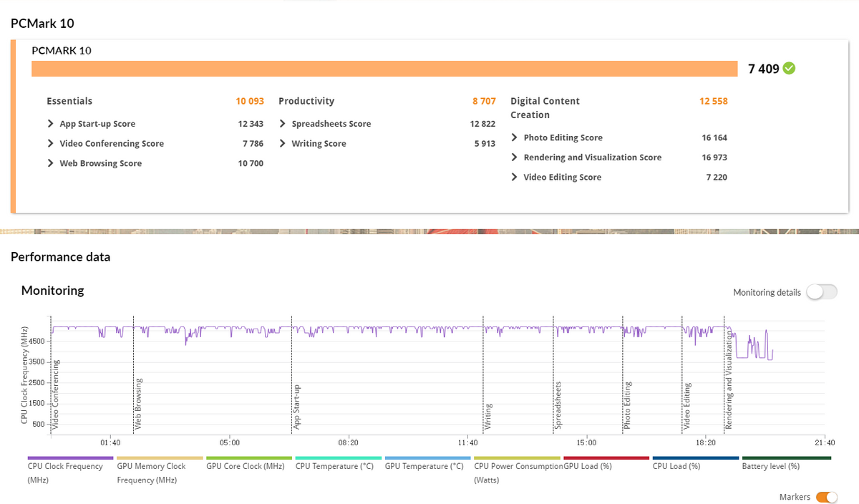Click the Web Browsing value 10 700

[251, 163]
